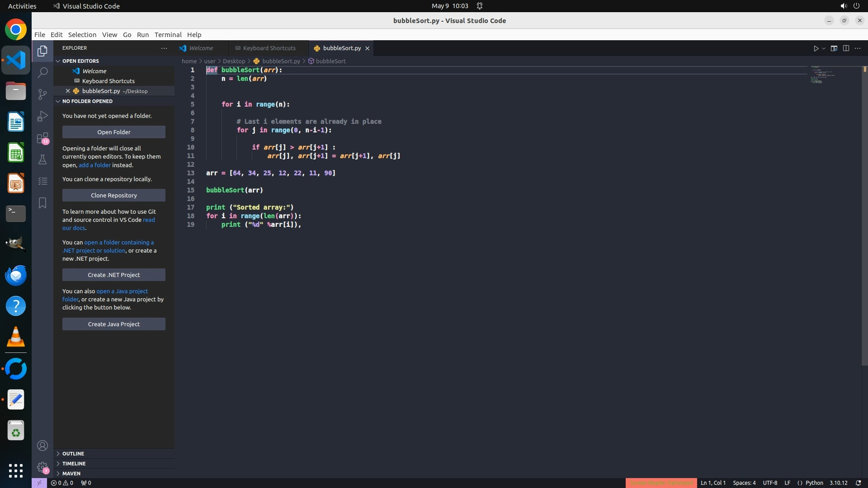Click the Python language mode in status bar
This screenshot has width=868, height=488.
click(x=814, y=483)
